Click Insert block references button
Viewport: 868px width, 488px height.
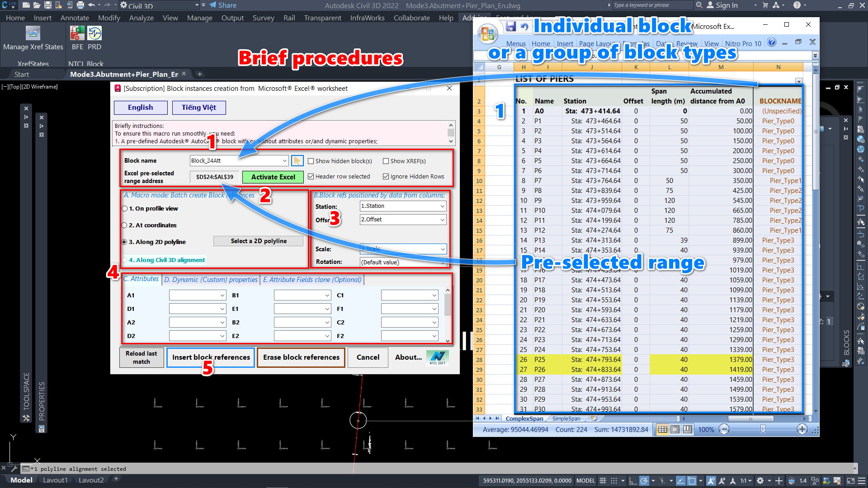[x=211, y=357]
